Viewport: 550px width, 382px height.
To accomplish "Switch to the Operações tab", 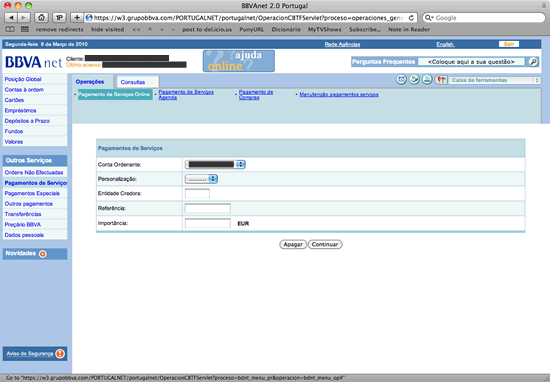I will pyautogui.click(x=90, y=82).
